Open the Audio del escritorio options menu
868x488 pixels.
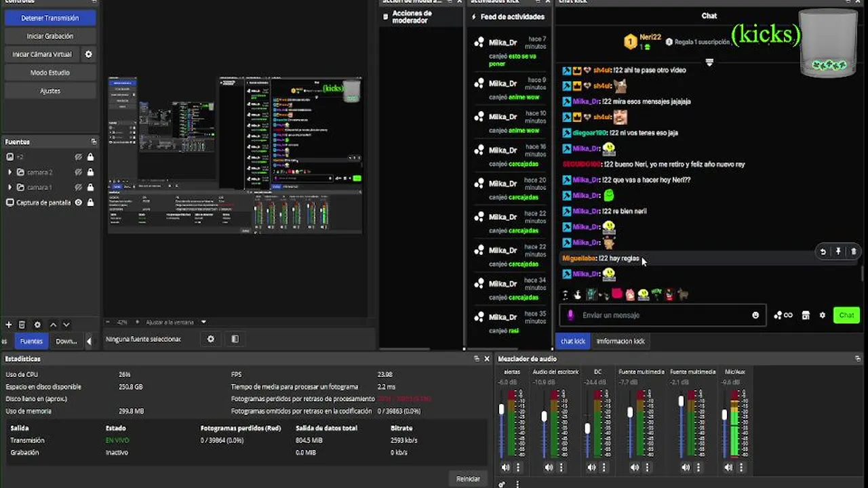point(561,467)
